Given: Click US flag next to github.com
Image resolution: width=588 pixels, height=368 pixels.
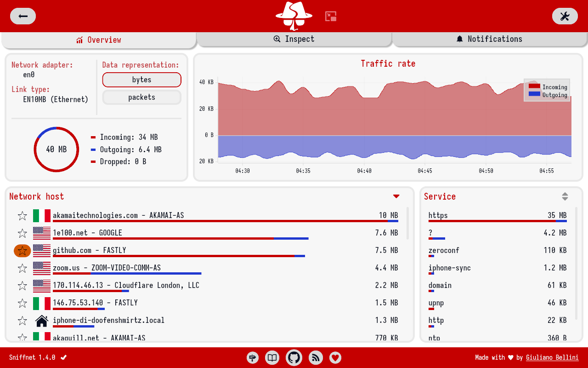Looking at the screenshot, I should (x=42, y=250).
